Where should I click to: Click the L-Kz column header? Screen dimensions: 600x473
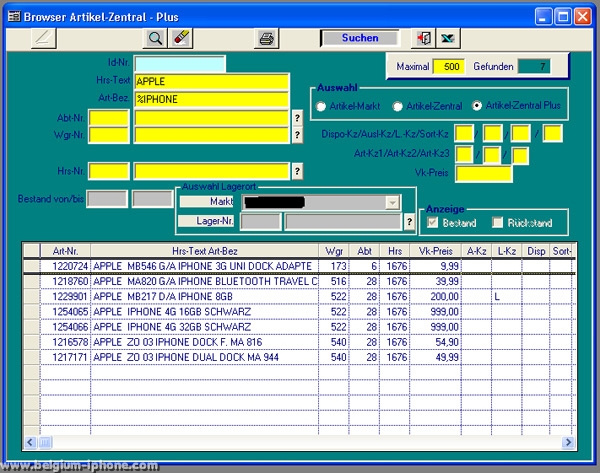(507, 251)
